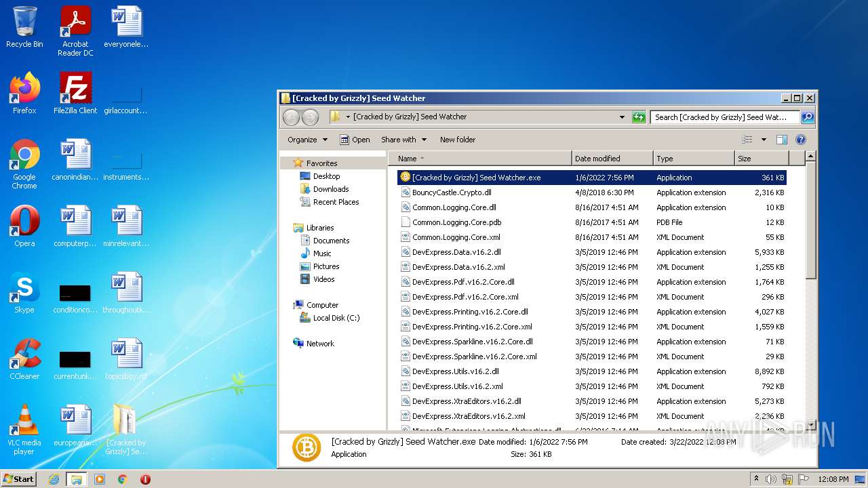Open the Start menu
The width and height of the screenshot is (868, 488).
pos(18,479)
